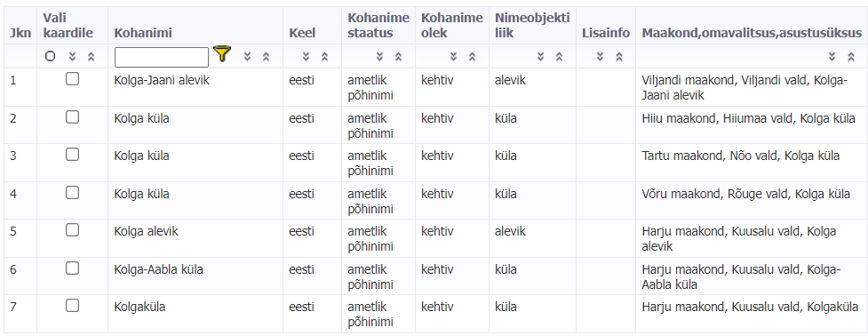
Task: Sort Keel column ascending
Action: (325, 57)
